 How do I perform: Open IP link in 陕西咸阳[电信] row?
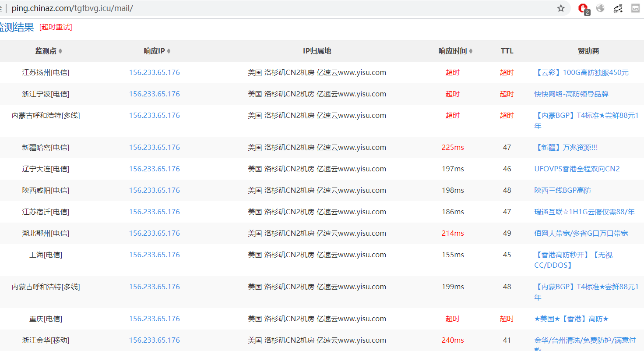click(154, 191)
